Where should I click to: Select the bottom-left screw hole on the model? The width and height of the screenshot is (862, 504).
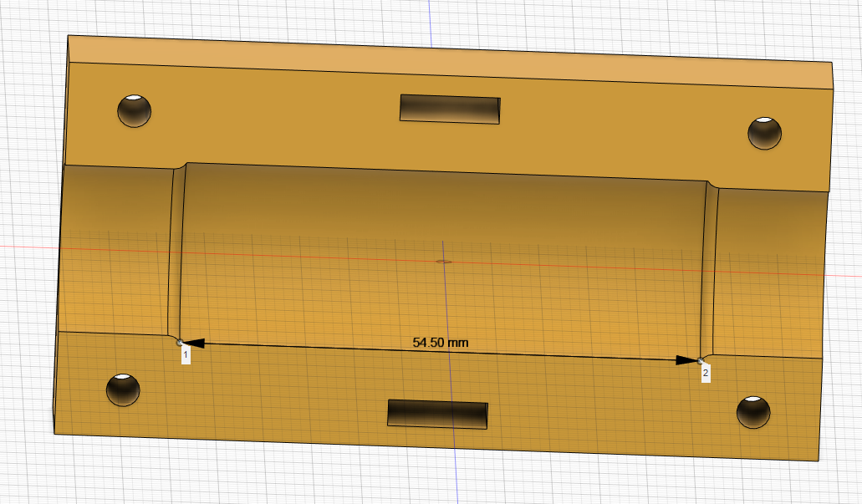click(123, 389)
